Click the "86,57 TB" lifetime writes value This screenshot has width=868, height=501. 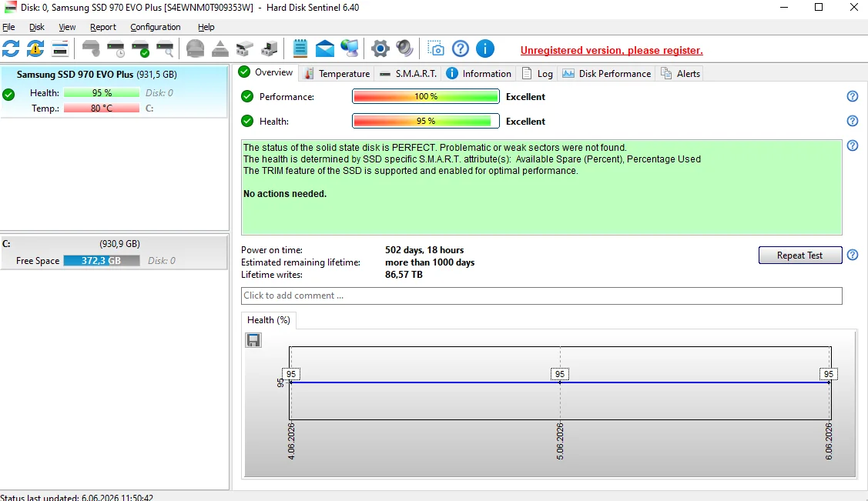(404, 274)
